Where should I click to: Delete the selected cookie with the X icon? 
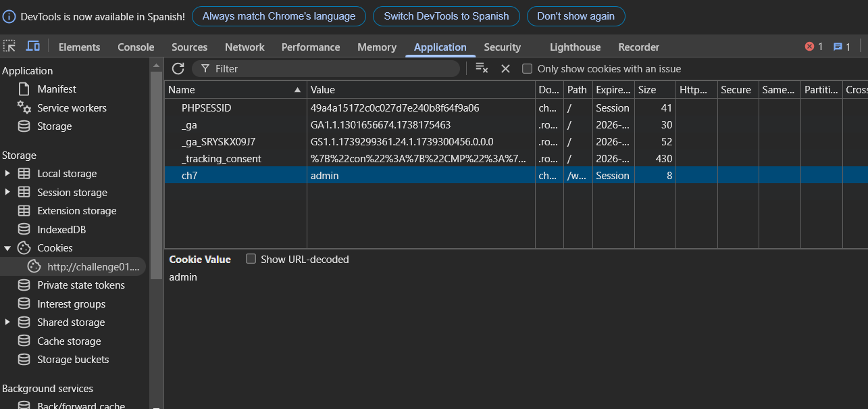[505, 68]
